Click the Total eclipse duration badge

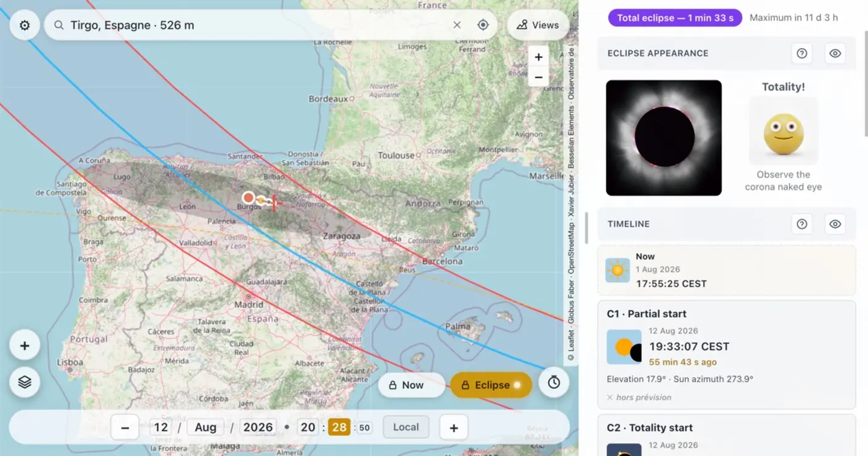(675, 17)
